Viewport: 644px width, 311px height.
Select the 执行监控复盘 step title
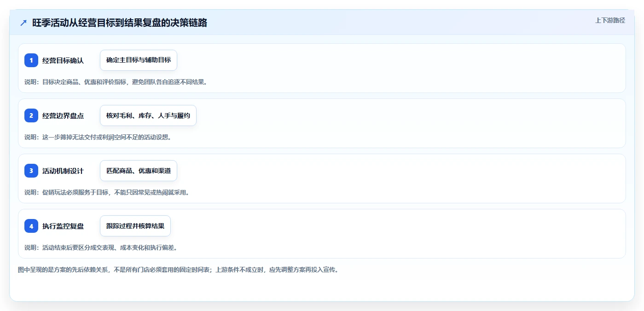(x=63, y=226)
